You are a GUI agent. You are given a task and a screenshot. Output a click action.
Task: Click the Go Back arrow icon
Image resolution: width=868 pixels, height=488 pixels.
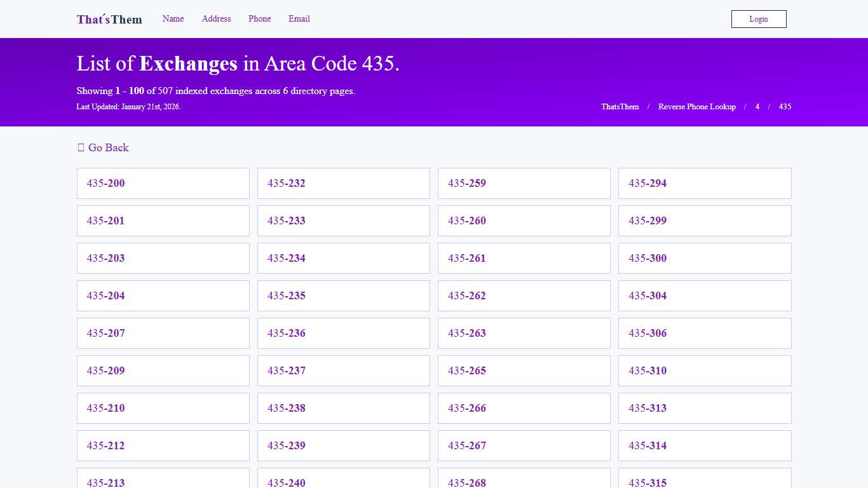[x=81, y=147]
